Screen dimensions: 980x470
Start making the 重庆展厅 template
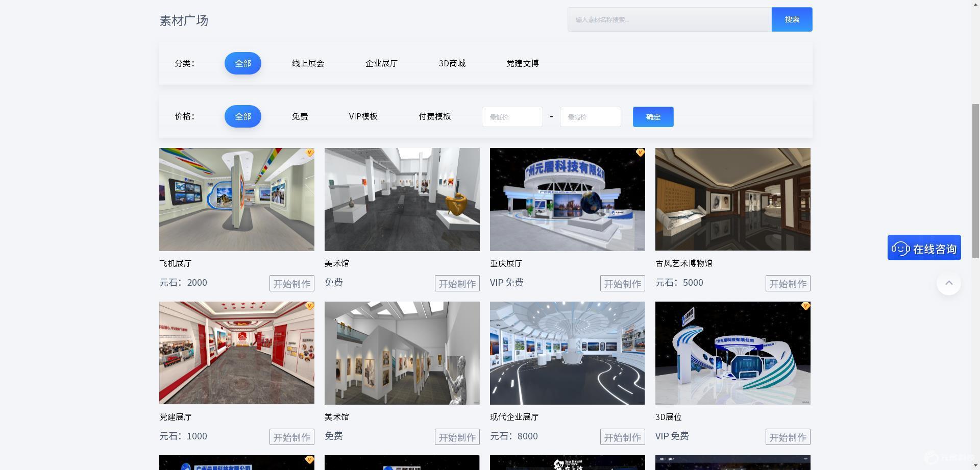pos(623,283)
